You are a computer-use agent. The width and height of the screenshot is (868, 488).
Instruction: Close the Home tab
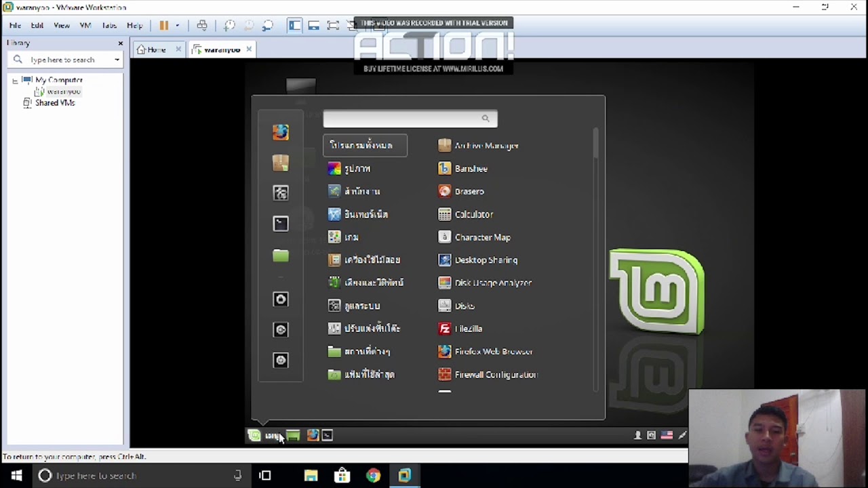178,49
